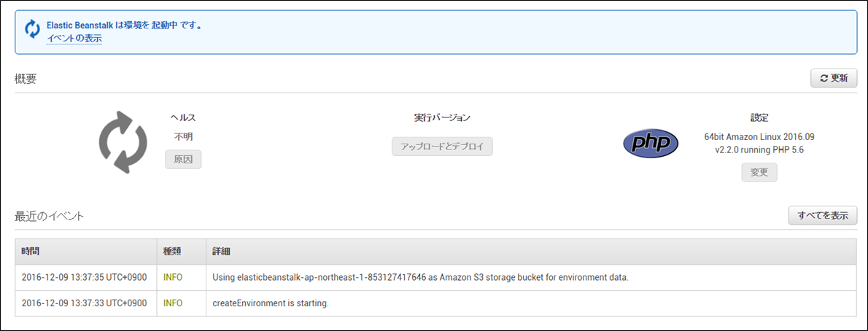Screen dimensions: 868x331
Task: Click INFO label in the createEnvironment row
Action: [173, 303]
